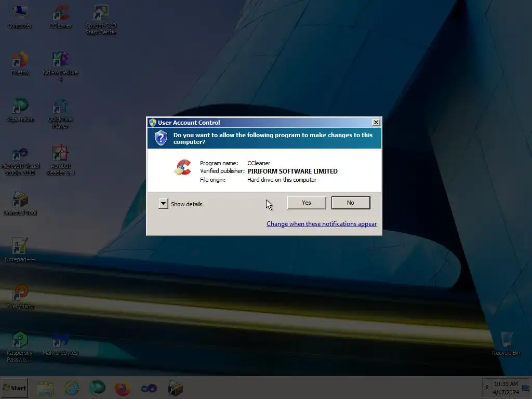Click the User Account Control title shield icon
Viewport: 532px width, 399px height.
[153, 123]
